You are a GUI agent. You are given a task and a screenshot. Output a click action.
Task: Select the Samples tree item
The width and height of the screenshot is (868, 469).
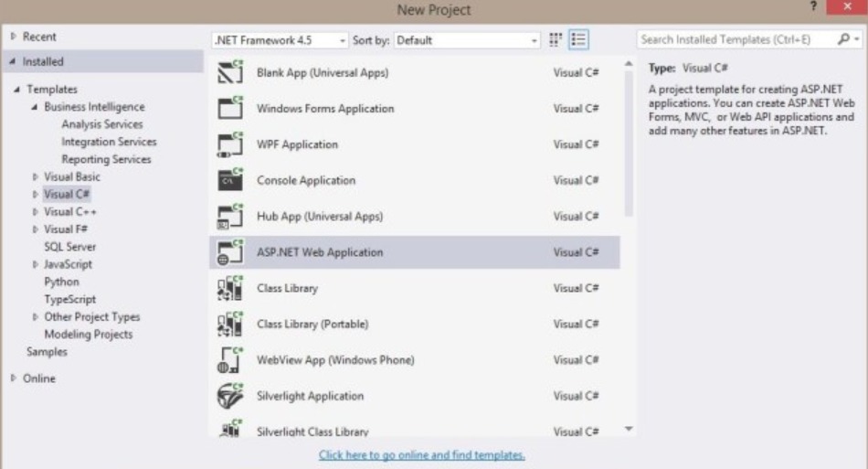pyautogui.click(x=47, y=352)
